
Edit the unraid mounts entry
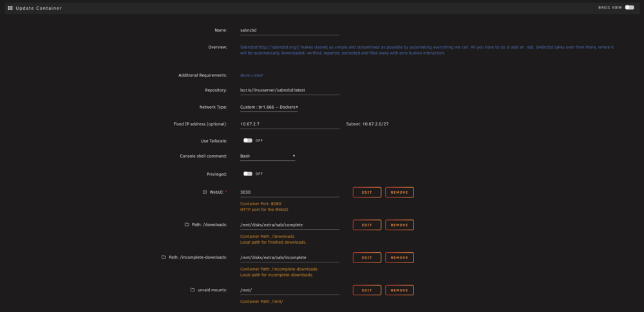[367, 290]
